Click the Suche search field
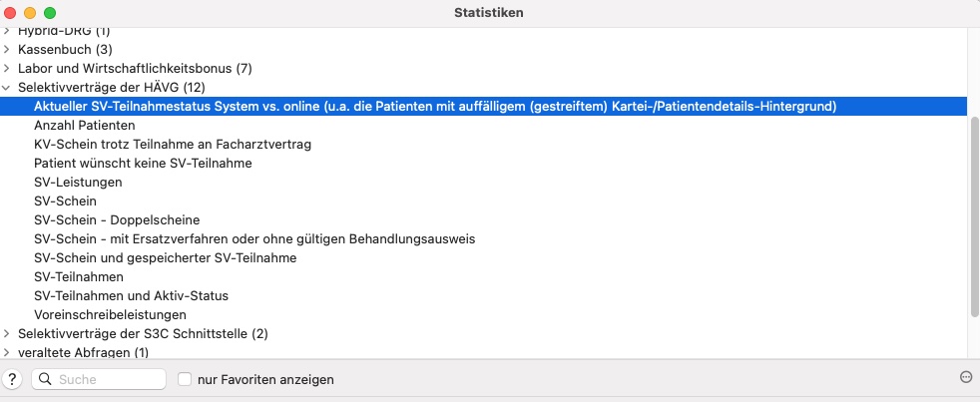This screenshot has height=402, width=980. [x=99, y=379]
